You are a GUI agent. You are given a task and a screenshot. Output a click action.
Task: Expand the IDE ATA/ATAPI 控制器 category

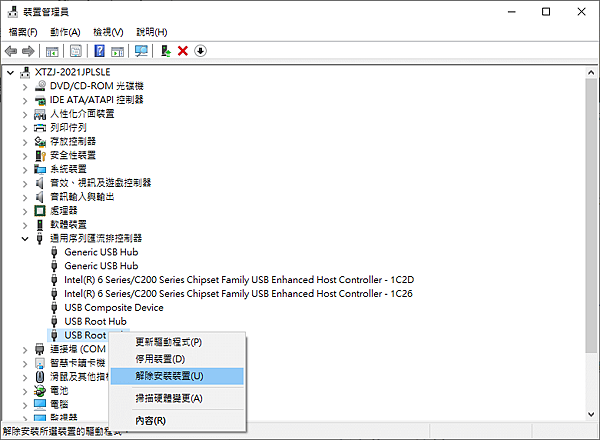click(25, 101)
